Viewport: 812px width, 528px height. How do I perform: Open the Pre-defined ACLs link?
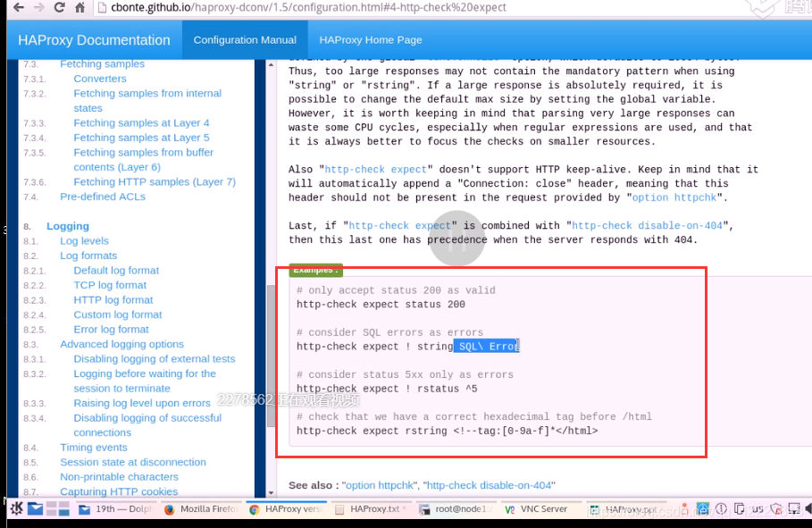click(x=103, y=197)
